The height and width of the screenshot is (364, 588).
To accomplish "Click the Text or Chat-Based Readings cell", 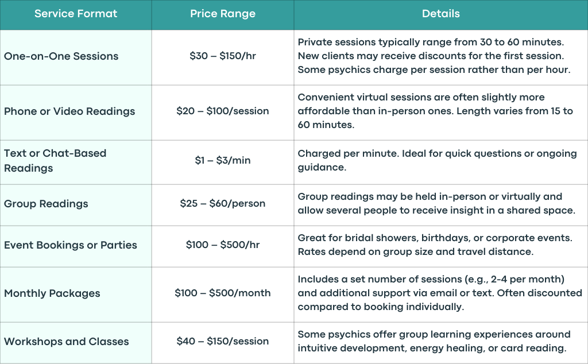I will pyautogui.click(x=76, y=162).
